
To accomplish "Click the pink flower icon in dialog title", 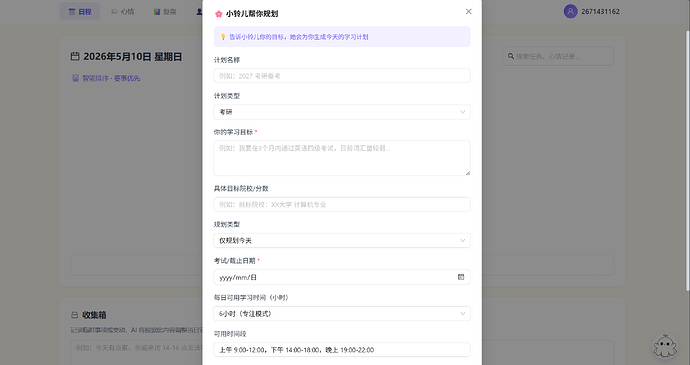I will coord(219,14).
